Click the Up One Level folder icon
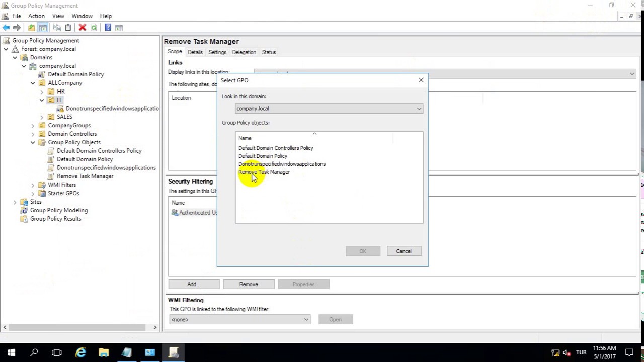 pyautogui.click(x=32, y=28)
